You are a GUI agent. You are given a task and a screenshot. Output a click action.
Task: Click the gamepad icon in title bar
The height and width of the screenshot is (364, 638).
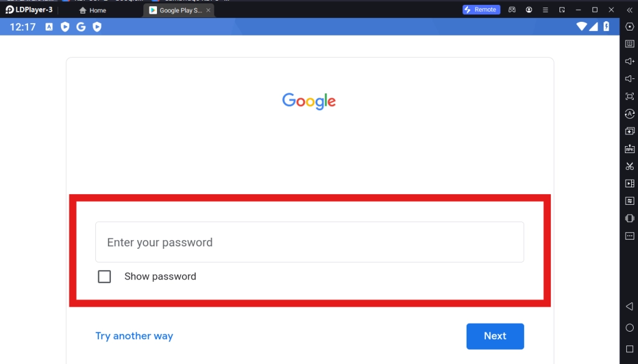(x=512, y=10)
